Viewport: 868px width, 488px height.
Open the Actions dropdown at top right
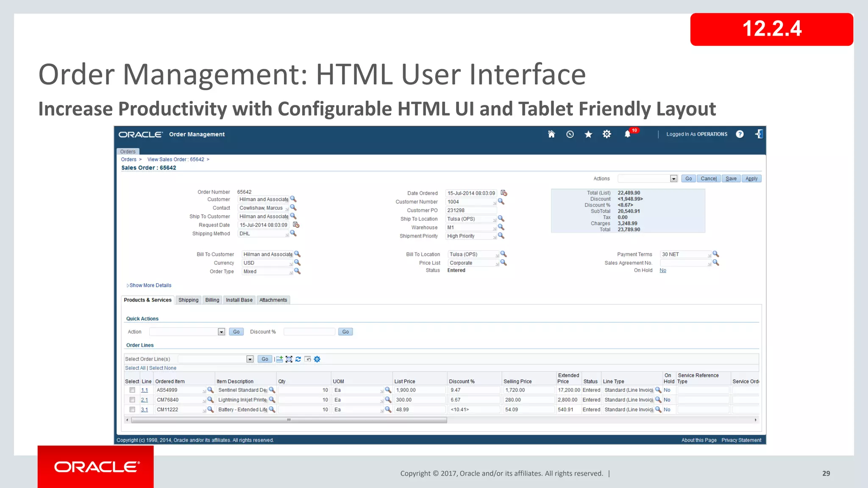pyautogui.click(x=673, y=179)
